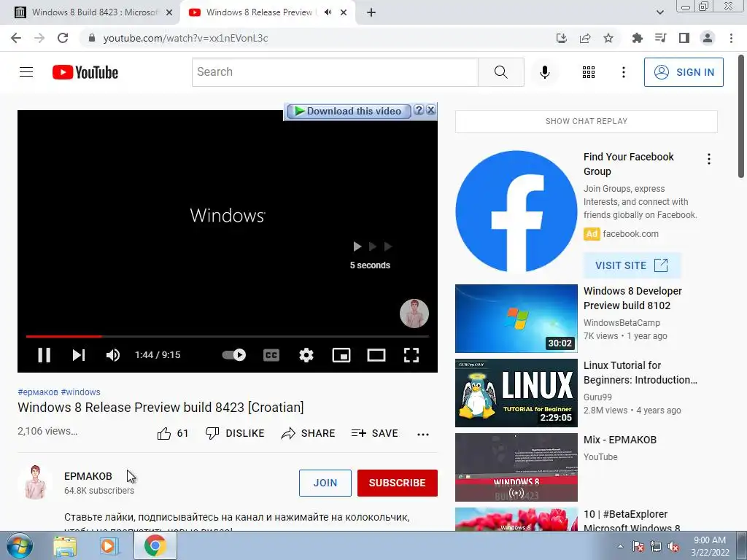Close the Windows 8 Release Preview tab
Screen dimensions: 747x560
344,13
